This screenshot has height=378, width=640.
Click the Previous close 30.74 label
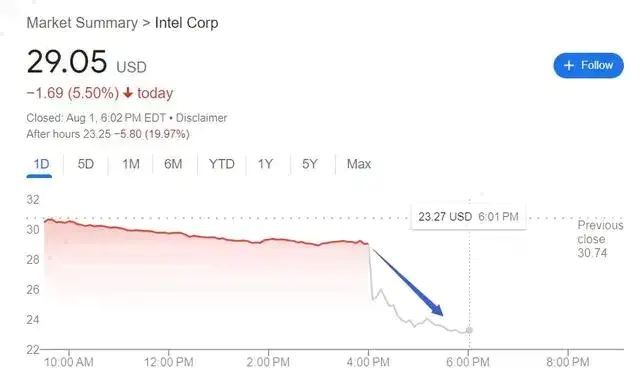click(x=600, y=239)
